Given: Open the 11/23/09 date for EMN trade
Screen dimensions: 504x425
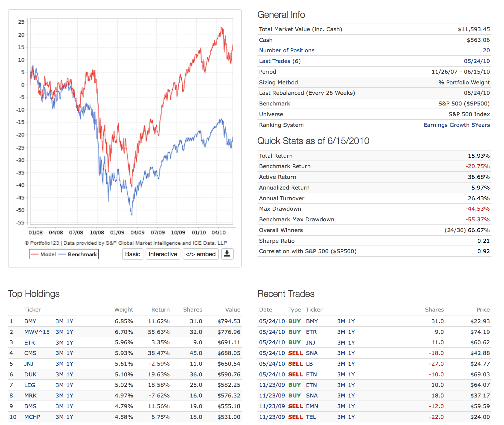Looking at the screenshot, I should coord(272,406).
